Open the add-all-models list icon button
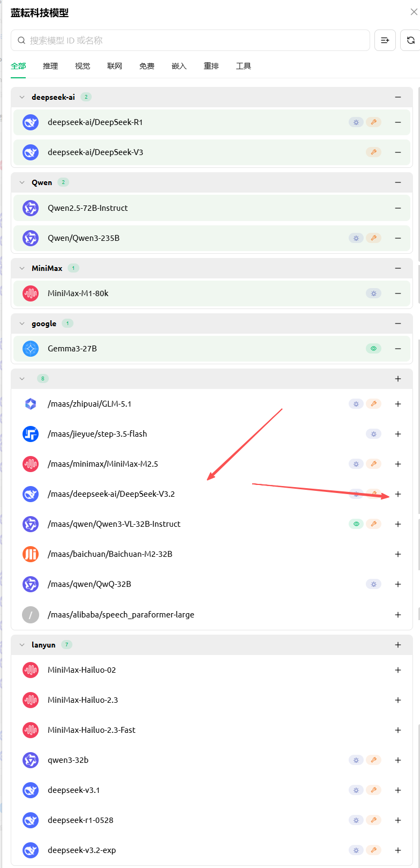The height and width of the screenshot is (868, 420). point(385,40)
